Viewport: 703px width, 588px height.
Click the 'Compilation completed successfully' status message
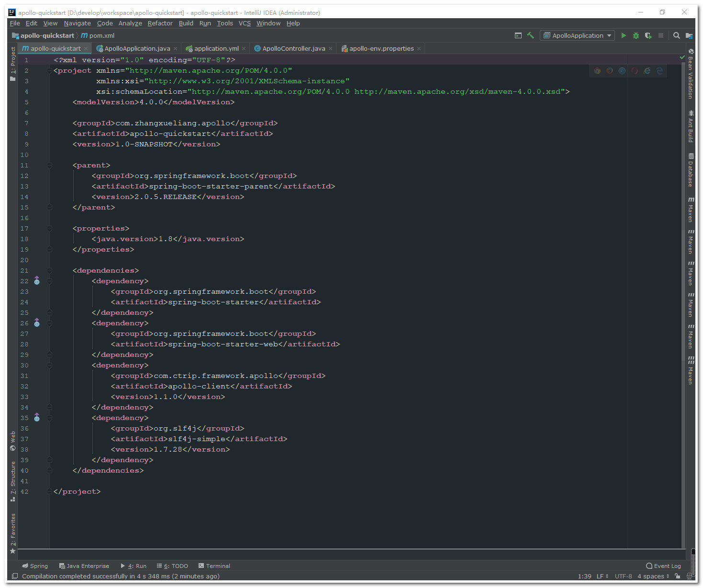tap(121, 576)
